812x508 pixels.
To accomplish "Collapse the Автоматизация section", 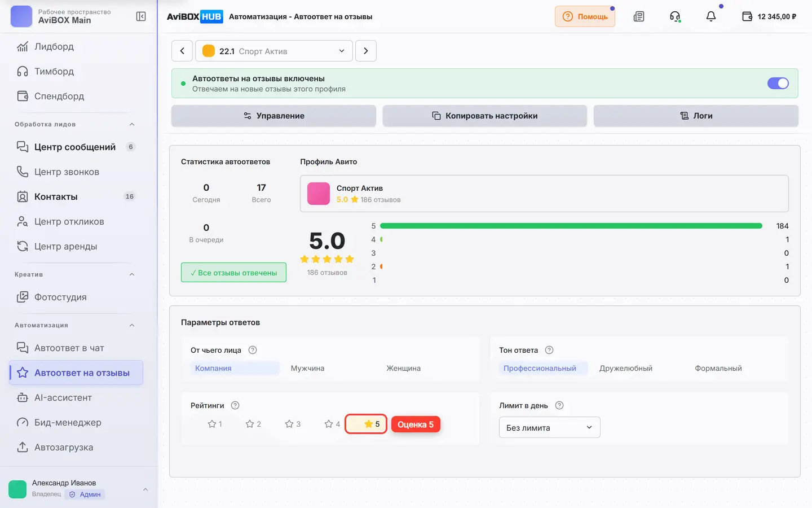I will 132,325.
